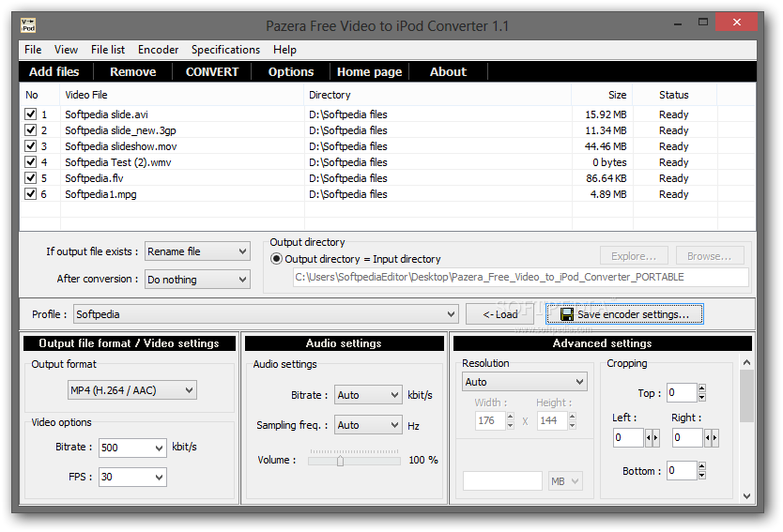Open the File list menu
The height and width of the screenshot is (532, 783).
click(x=108, y=50)
